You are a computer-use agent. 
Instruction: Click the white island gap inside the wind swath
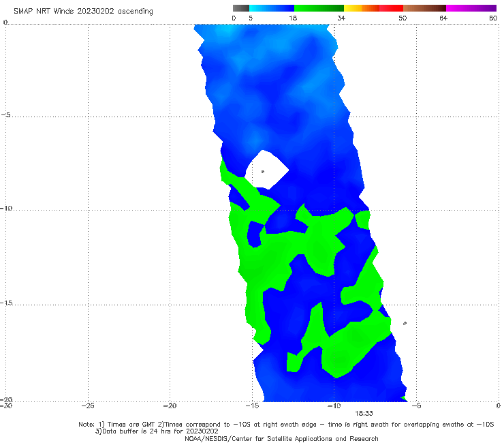(x=267, y=170)
